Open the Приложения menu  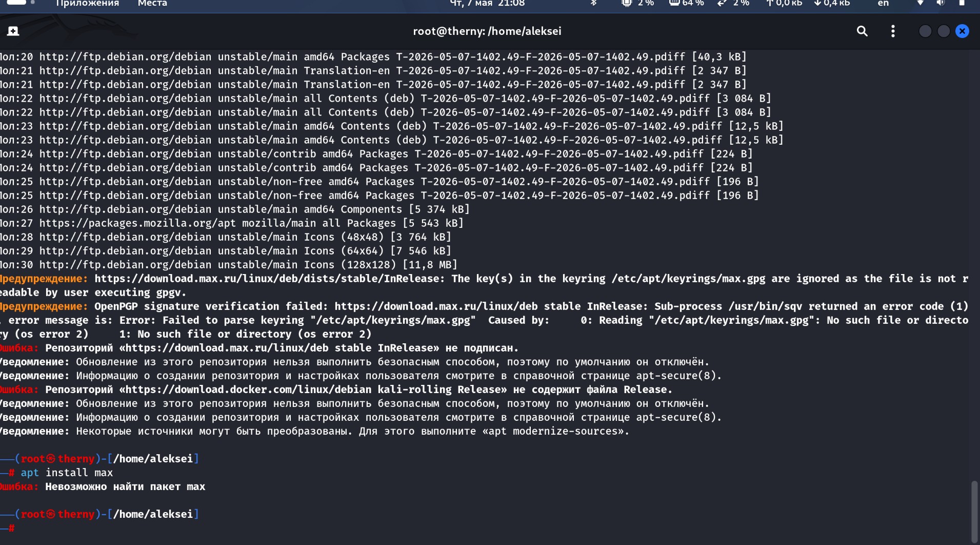(x=87, y=3)
